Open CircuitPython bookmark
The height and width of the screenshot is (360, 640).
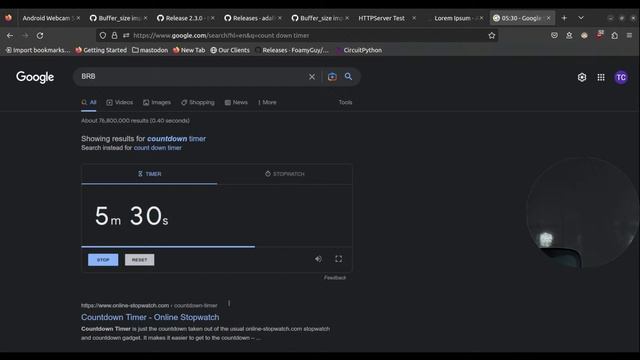pos(359,50)
